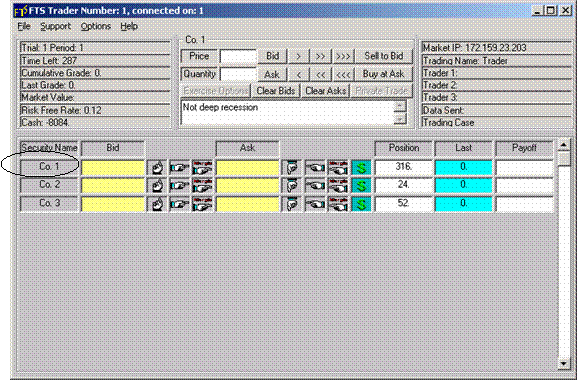Click the plain left-pointing hand icon in Co. 2 row
Screen dimensions: 577x380
coord(315,185)
